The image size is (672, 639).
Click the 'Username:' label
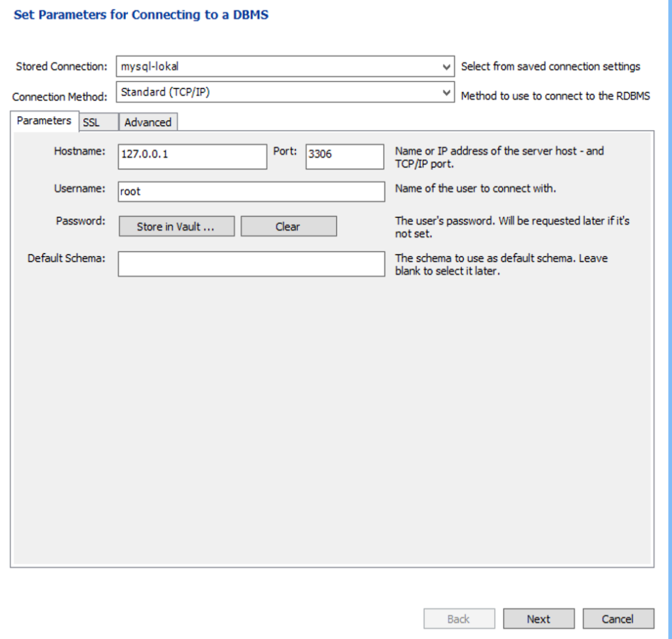(x=79, y=188)
